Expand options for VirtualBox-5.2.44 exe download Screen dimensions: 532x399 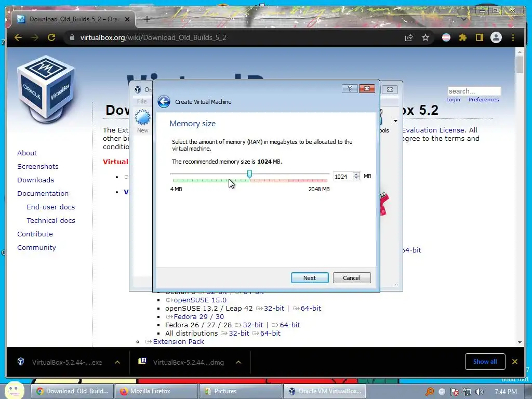(117, 362)
